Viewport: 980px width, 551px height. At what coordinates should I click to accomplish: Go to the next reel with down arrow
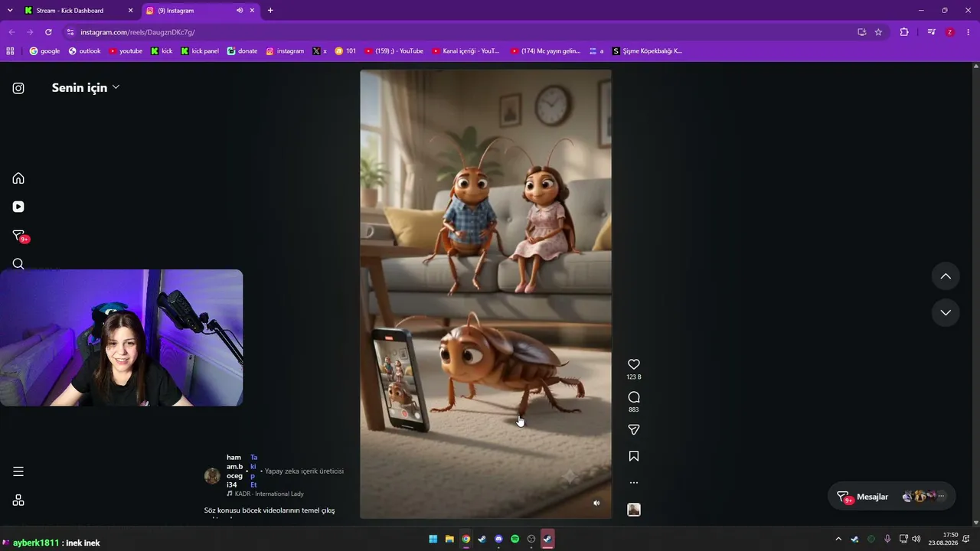click(x=946, y=312)
